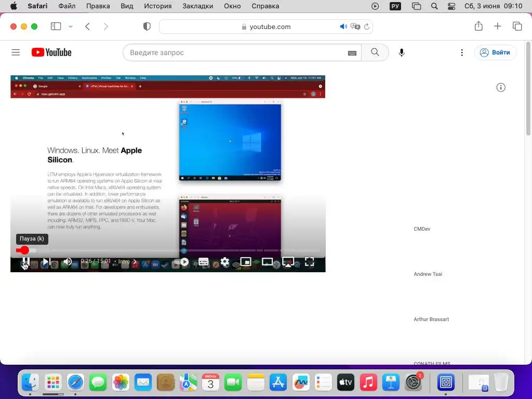
Task: Switch to miniplayer mode
Action: pos(246,262)
